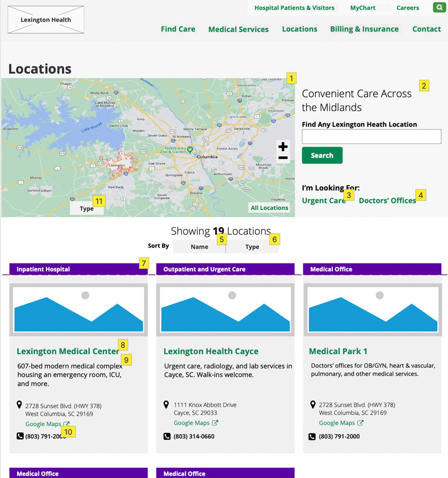Click inside the Find Any Lexington Heath Location field
Screen dimensions: 448x478
371,136
